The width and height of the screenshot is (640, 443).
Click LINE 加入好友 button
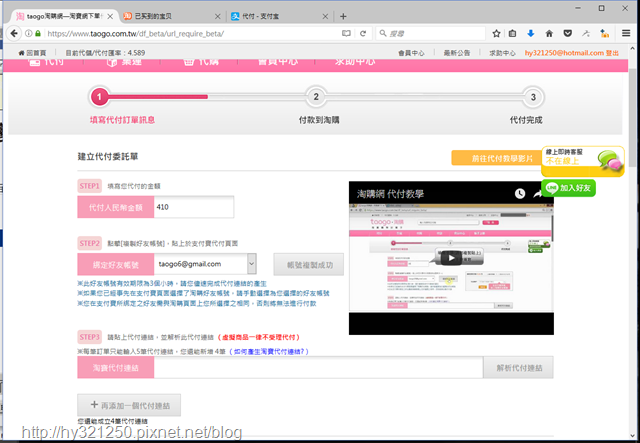(x=569, y=188)
